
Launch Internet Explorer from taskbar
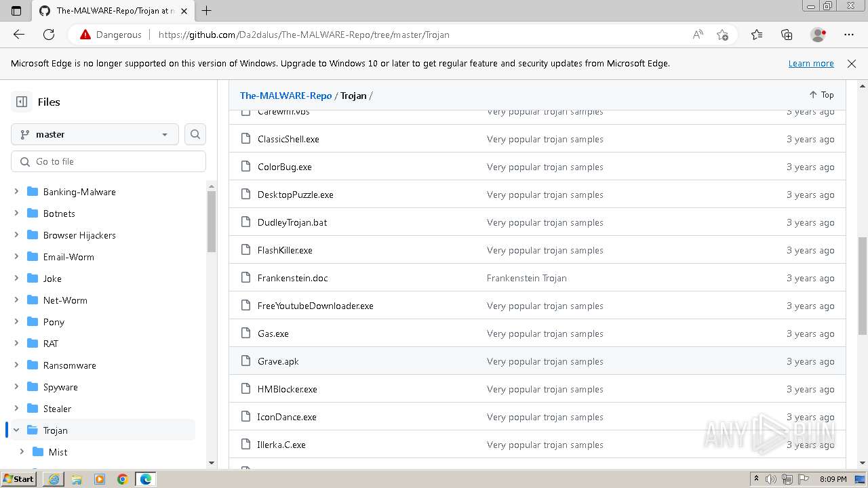pos(54,479)
